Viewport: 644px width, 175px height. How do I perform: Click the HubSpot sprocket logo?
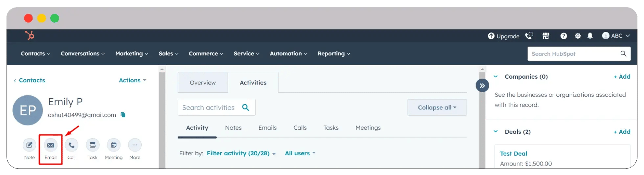[30, 35]
